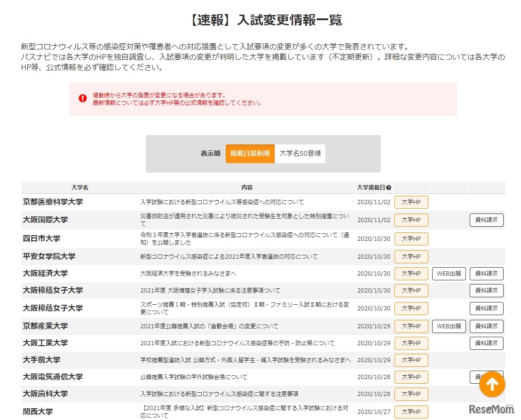Open 京都医療科学大学's 大学HP page
Viewport: 521px width, 420px height.
(411, 202)
